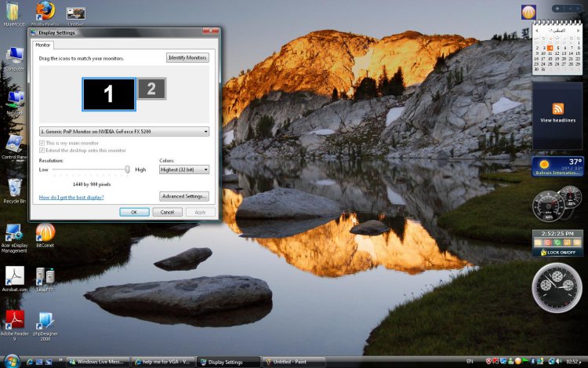Screen dimensions: 588x368
Task: Click the EN language indicator
Action: pos(470,362)
